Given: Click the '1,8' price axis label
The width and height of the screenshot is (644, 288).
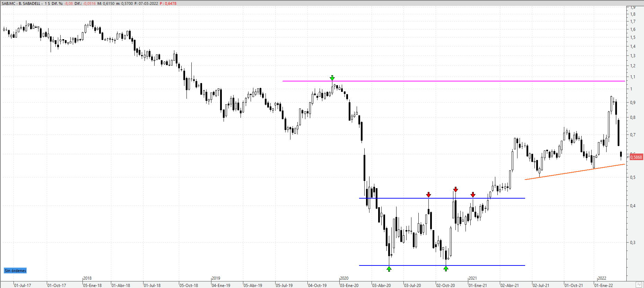Looking at the screenshot, I should 633,14.
